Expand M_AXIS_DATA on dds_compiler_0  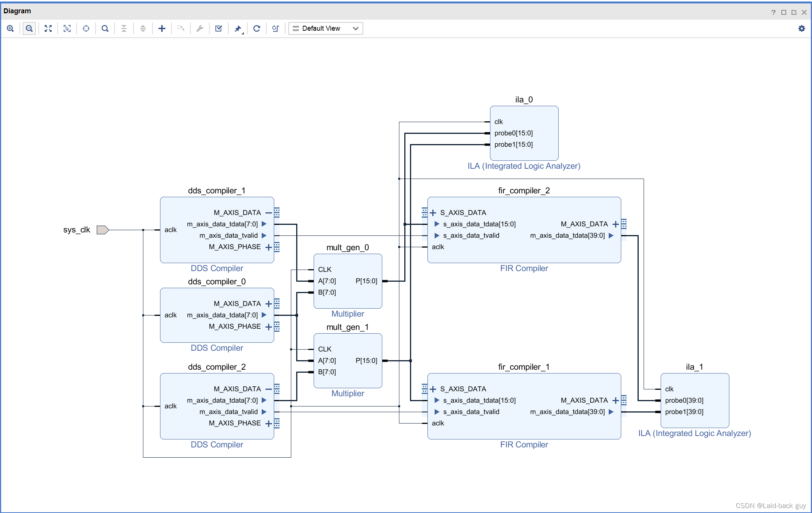coord(269,304)
